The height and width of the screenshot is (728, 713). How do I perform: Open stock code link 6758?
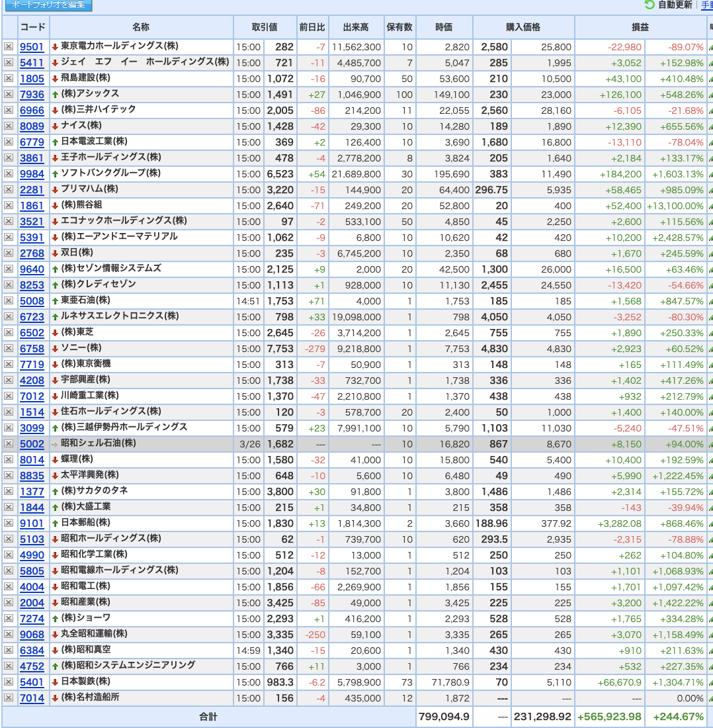[x=32, y=349]
